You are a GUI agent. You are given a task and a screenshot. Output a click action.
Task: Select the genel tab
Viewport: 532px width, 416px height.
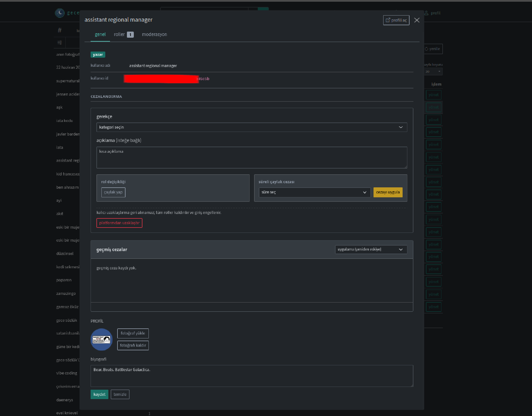100,34
